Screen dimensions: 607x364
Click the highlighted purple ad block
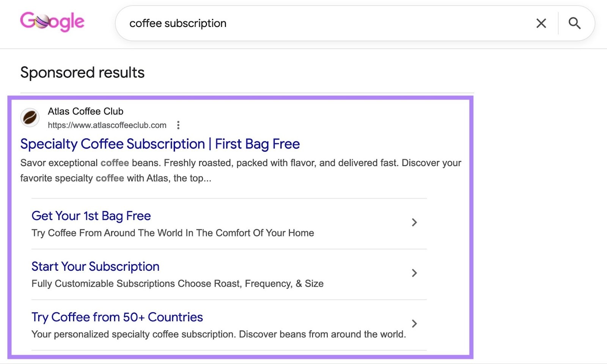pos(241,227)
